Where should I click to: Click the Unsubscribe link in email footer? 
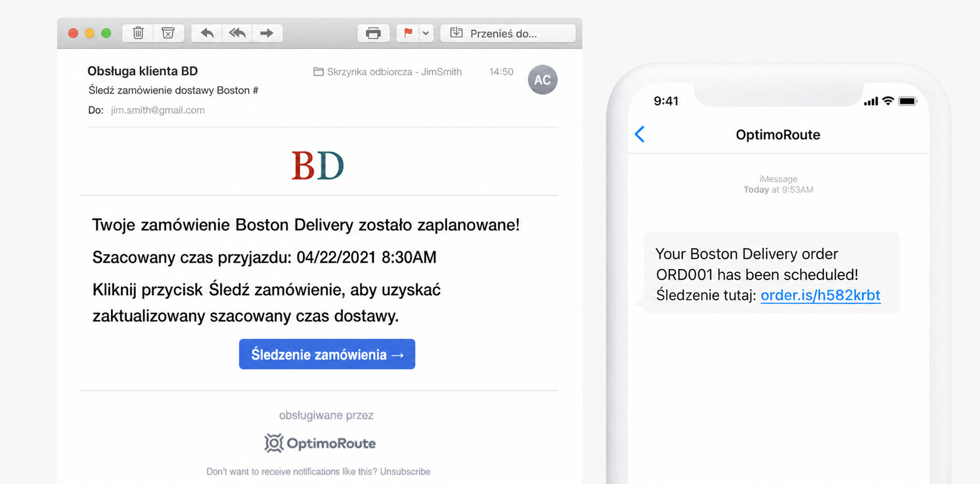405,471
